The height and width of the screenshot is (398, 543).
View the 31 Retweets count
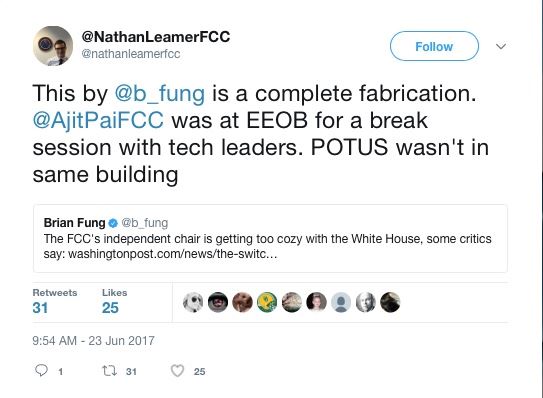coord(55,302)
